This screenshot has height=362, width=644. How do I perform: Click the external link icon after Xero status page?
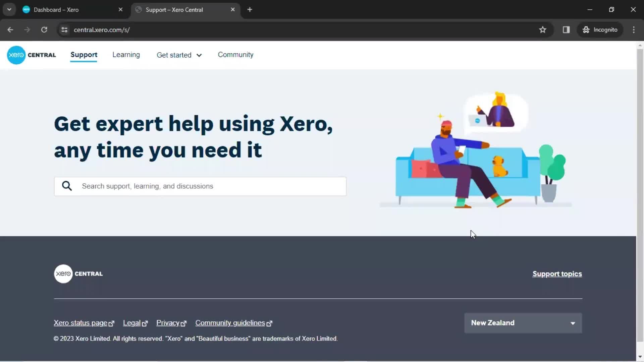pos(111,323)
